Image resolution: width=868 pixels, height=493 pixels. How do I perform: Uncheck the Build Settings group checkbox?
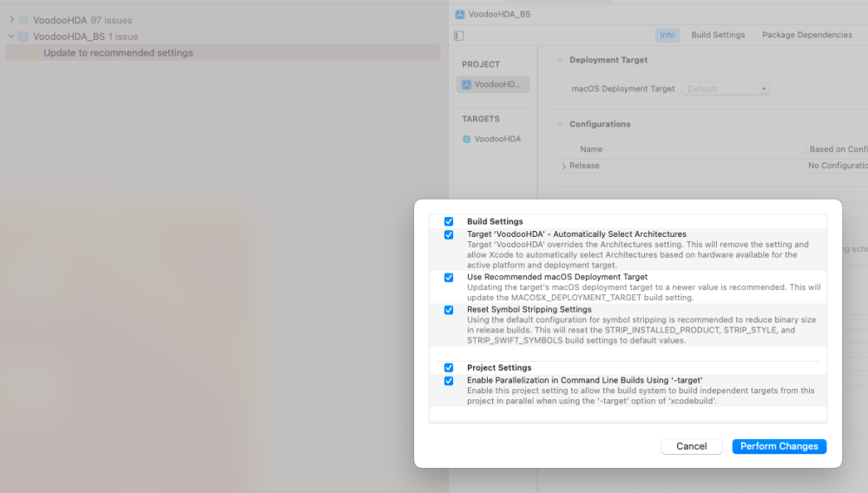pyautogui.click(x=449, y=221)
